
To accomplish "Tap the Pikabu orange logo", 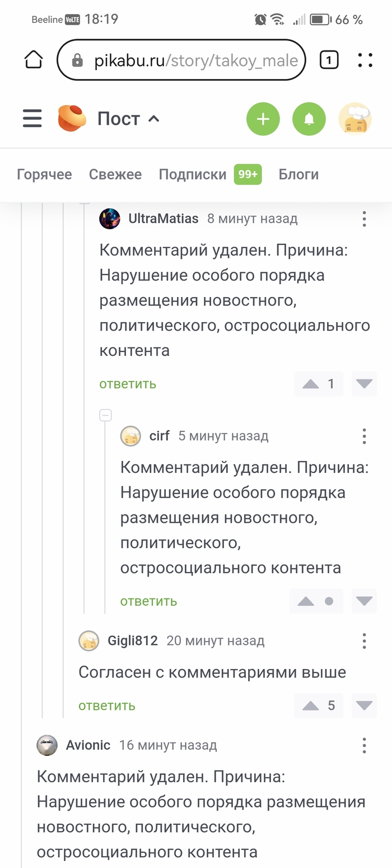I will [72, 118].
